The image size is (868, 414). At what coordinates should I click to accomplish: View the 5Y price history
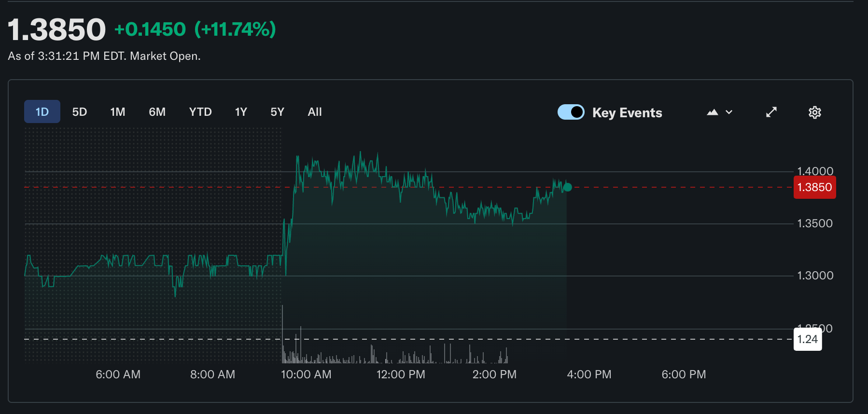tap(277, 112)
